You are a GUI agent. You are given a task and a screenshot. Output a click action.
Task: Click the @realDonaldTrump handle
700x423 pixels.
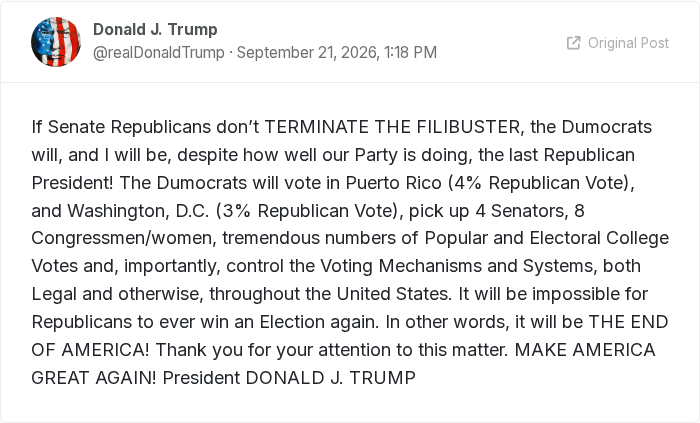click(158, 53)
